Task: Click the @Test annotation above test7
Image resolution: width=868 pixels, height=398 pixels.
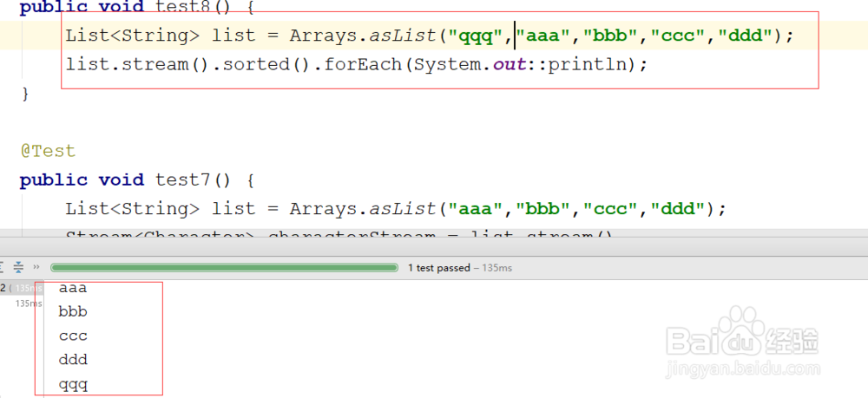Action: coord(48,151)
